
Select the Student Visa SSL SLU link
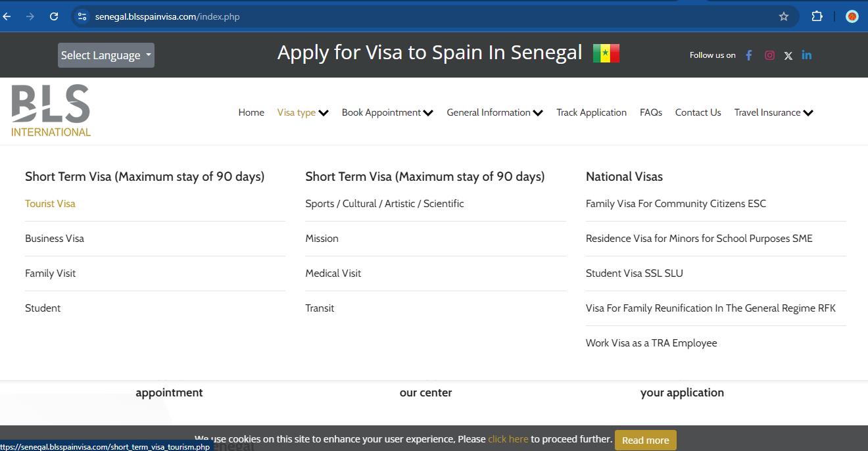[634, 273]
